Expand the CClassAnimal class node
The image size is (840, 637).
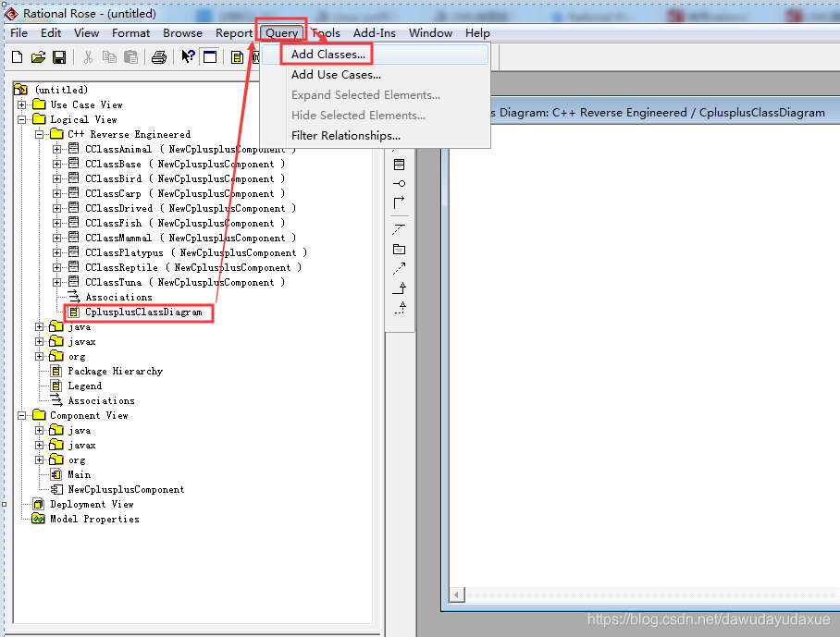pos(56,149)
